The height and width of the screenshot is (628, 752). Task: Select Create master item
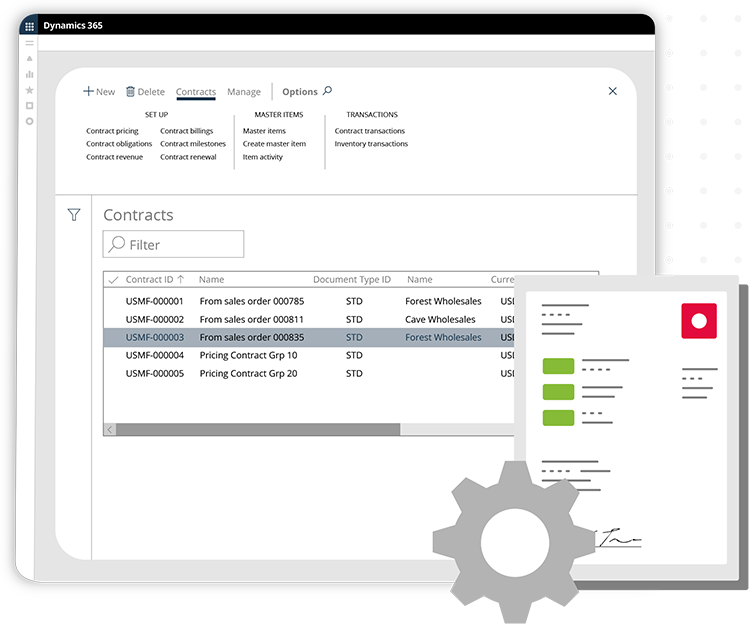(x=274, y=144)
